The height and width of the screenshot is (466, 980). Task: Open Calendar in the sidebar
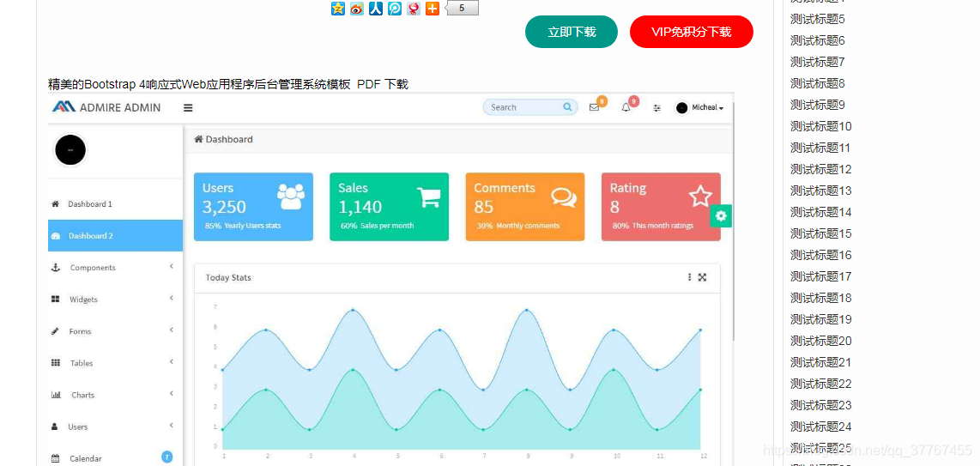coord(115,458)
